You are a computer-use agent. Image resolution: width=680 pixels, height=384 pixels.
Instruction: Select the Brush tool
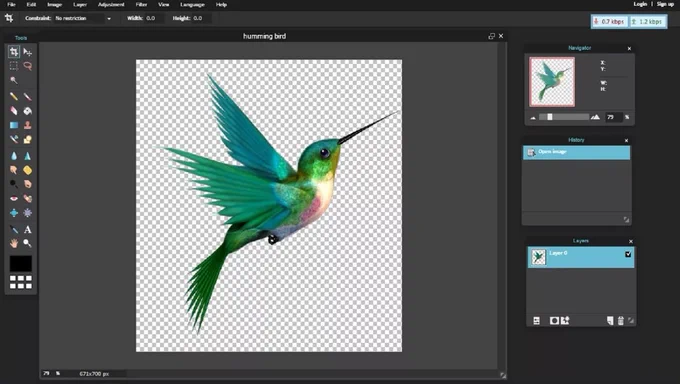pyautogui.click(x=27, y=96)
